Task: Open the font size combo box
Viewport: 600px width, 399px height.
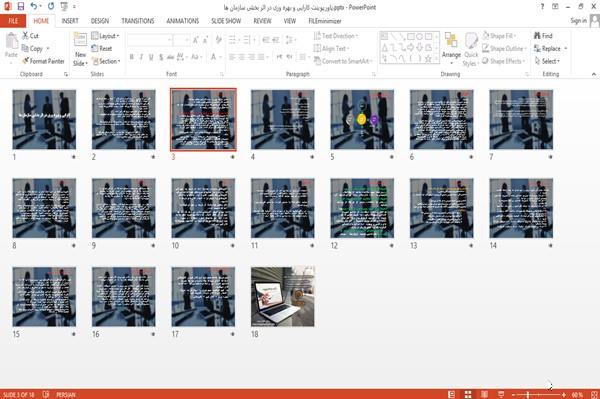Action: pyautogui.click(x=181, y=40)
